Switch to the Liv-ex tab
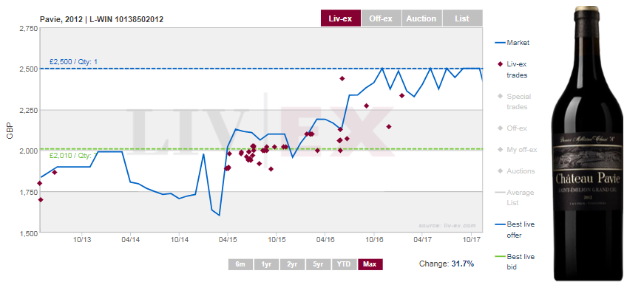 [x=340, y=18]
